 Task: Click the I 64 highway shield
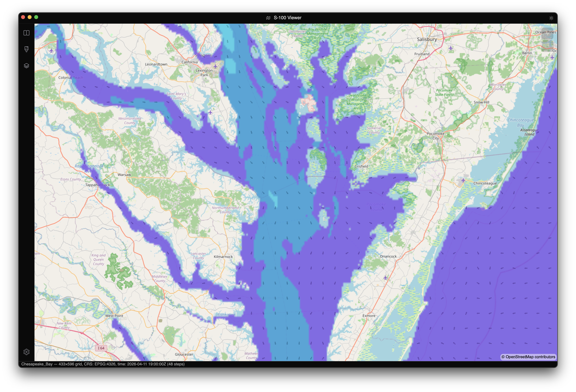pyautogui.click(x=101, y=348)
